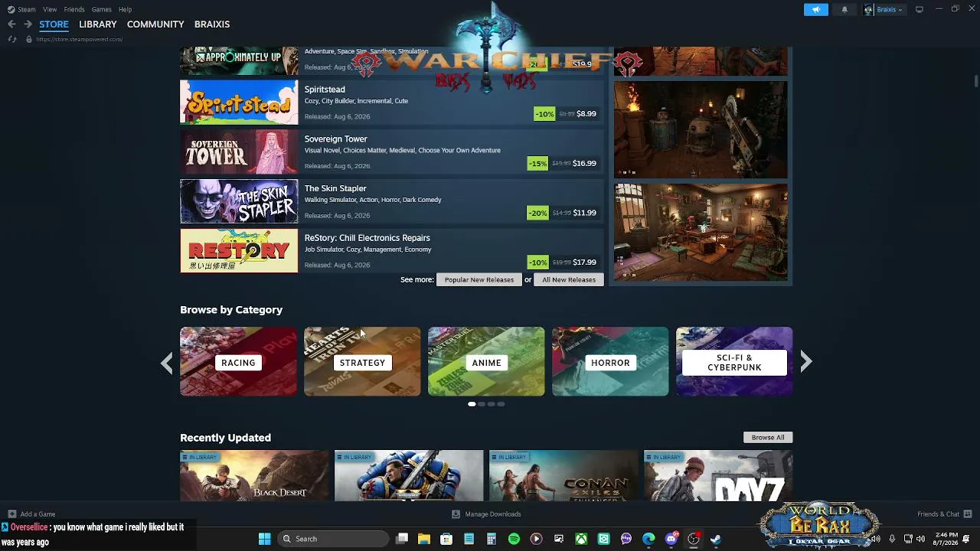Click the microphone icon in system tray
This screenshot has height=551, width=980.
[x=891, y=539]
